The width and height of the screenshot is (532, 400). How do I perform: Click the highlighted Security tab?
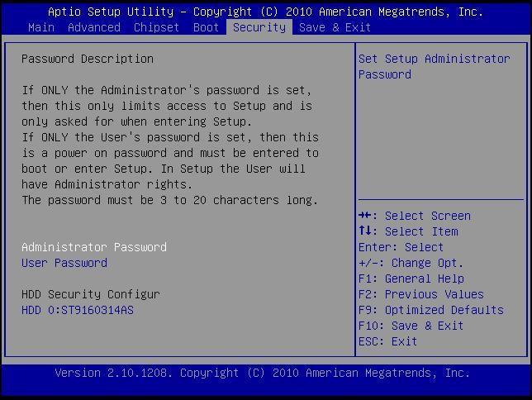259,27
